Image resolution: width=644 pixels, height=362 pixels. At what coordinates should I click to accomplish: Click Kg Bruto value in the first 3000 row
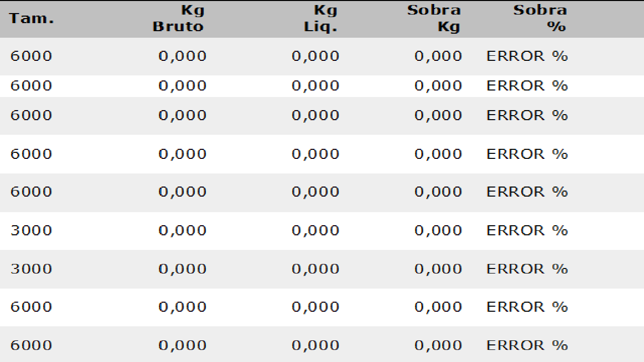click(183, 230)
